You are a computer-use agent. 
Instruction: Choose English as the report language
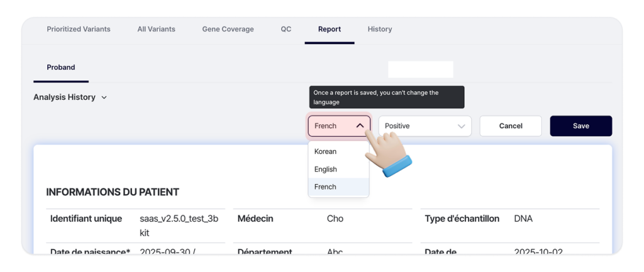326,169
